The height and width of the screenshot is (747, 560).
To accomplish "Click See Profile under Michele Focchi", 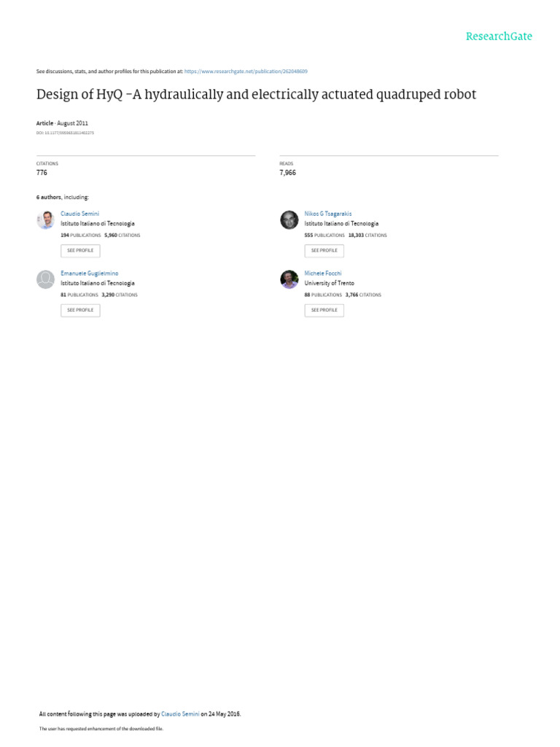I will pyautogui.click(x=324, y=310).
